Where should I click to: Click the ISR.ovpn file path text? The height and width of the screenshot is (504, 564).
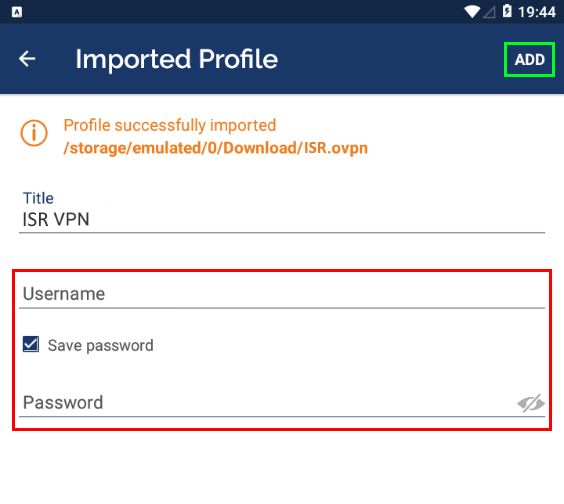(x=215, y=148)
